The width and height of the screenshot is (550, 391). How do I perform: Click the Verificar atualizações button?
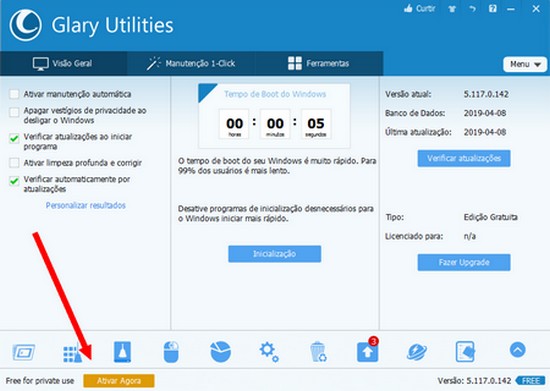point(464,159)
